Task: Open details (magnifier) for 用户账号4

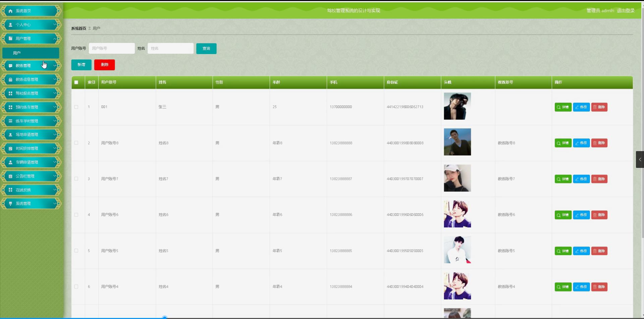Action: tap(563, 287)
